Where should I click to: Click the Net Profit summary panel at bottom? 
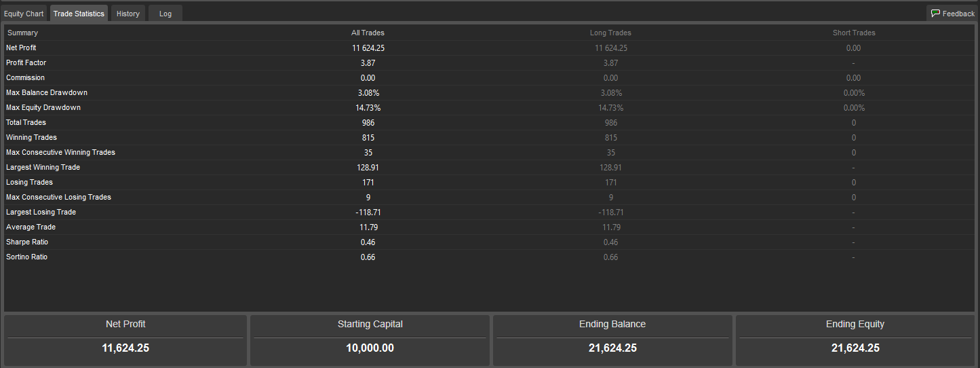(125, 340)
